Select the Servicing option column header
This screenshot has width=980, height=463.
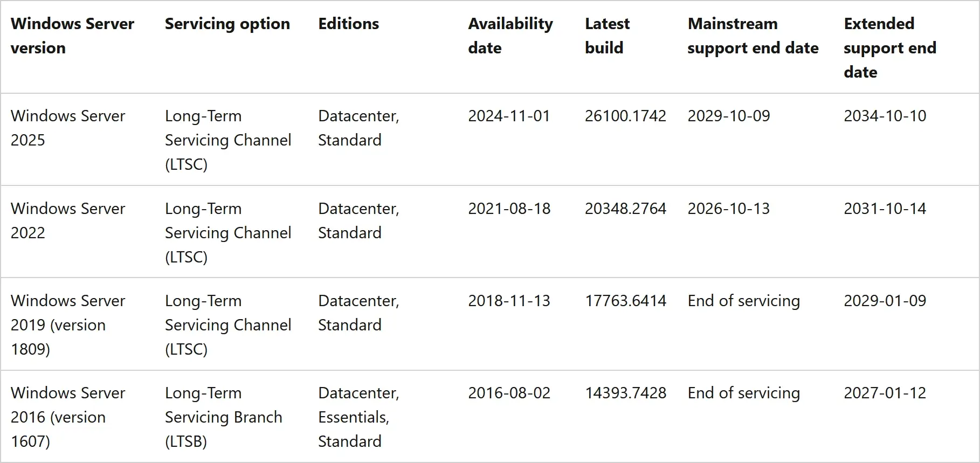(x=227, y=24)
